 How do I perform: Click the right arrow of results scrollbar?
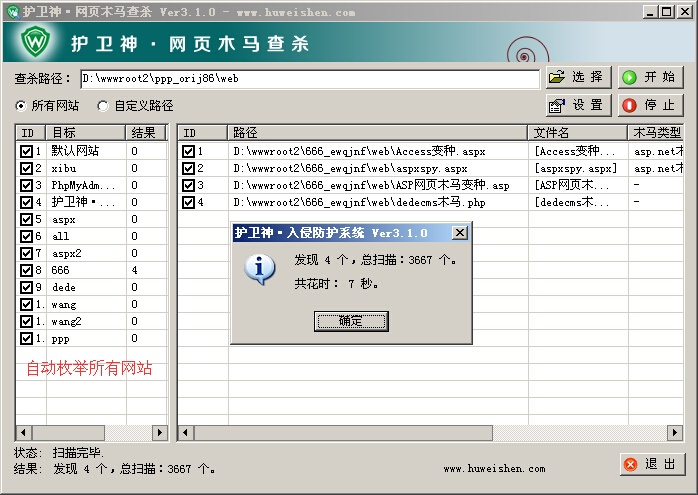click(x=675, y=432)
